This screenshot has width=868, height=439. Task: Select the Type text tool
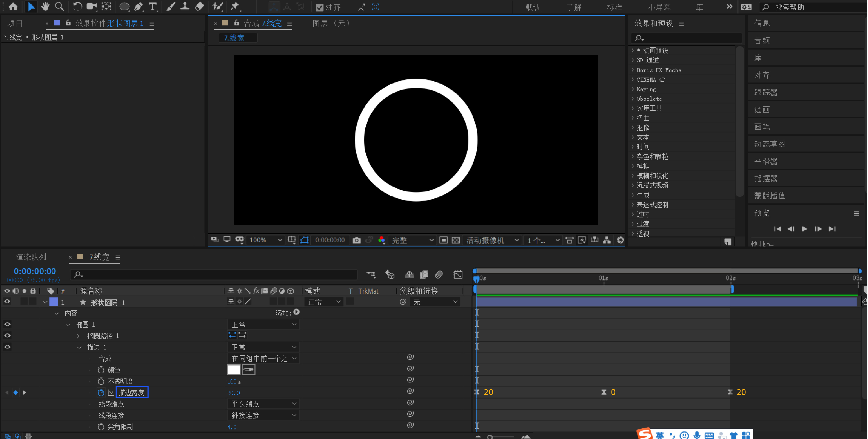153,7
